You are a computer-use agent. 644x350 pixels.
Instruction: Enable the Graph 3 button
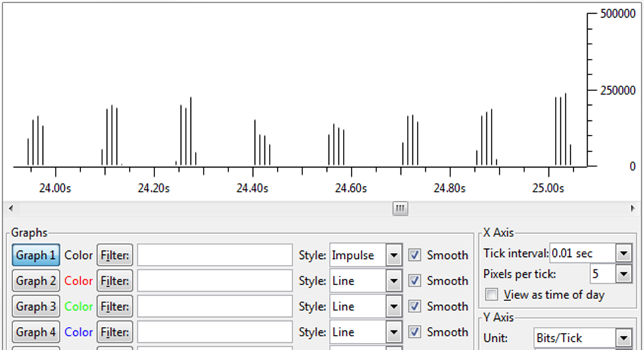pyautogui.click(x=36, y=306)
